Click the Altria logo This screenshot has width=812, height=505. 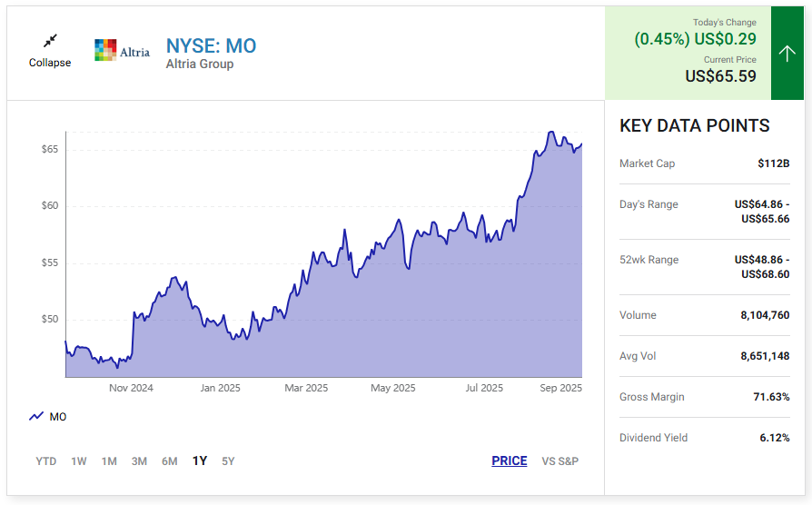(x=123, y=50)
